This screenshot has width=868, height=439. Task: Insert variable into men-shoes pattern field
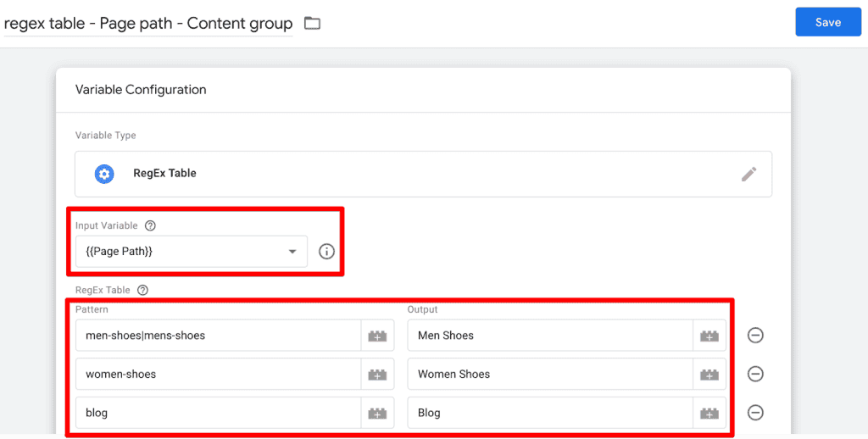377,336
